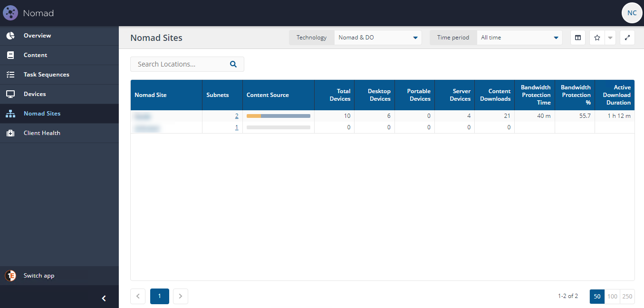Image resolution: width=644 pixels, height=308 pixels.
Task: Click the Devices monitor icon
Action: point(10,94)
